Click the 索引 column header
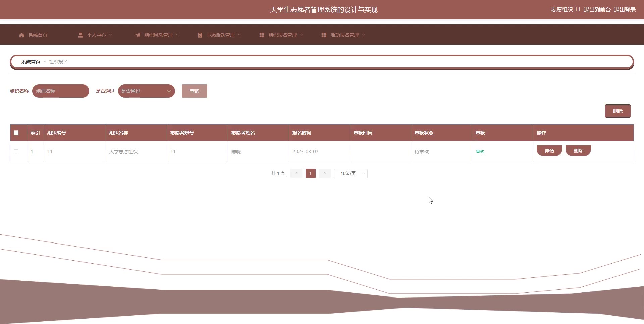This screenshot has width=644, height=324. [35, 133]
